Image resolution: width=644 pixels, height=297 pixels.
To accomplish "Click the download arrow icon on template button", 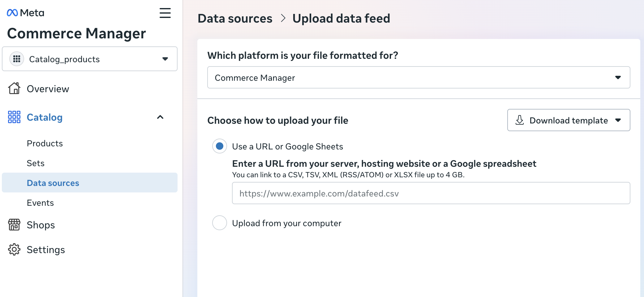I will coord(520,120).
